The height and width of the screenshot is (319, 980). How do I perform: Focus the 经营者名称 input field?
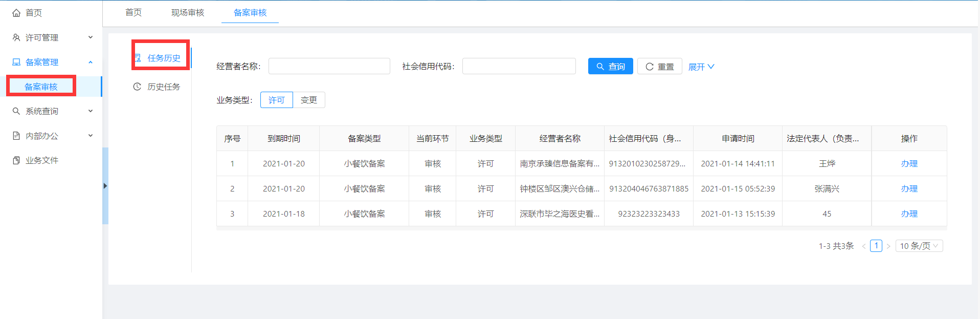tap(329, 66)
